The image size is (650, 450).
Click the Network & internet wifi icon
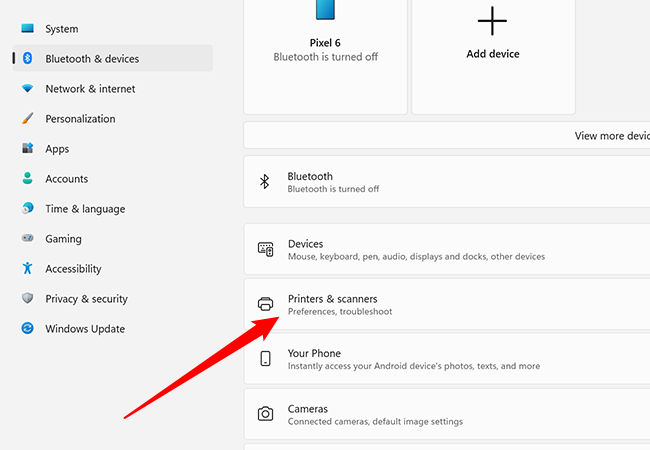coord(27,89)
